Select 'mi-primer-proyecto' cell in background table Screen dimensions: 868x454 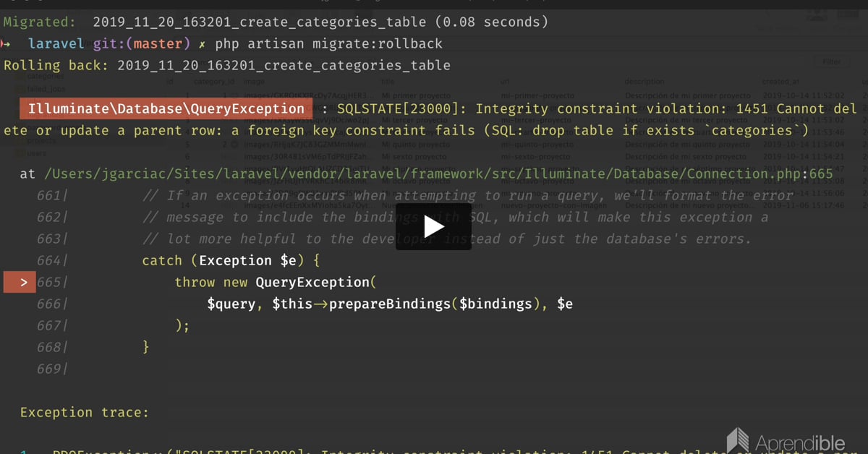tap(537, 95)
